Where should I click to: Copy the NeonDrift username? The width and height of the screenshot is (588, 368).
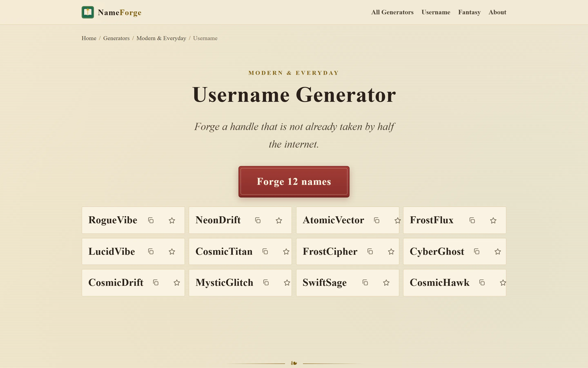(x=258, y=221)
